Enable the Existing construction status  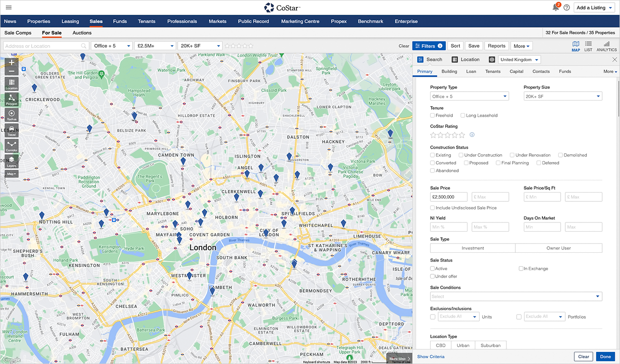pyautogui.click(x=433, y=155)
